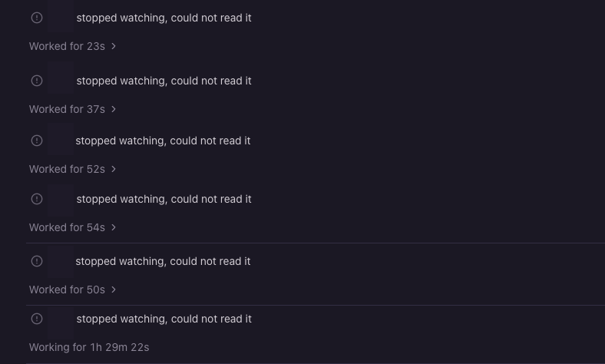The height and width of the screenshot is (364, 605).
Task: Click the alert icon above Working for 1h 29m
Action: (x=37, y=319)
